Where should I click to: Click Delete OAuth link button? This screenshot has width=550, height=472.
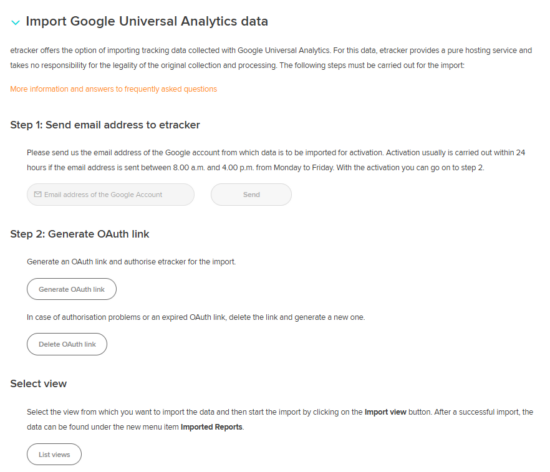point(67,344)
